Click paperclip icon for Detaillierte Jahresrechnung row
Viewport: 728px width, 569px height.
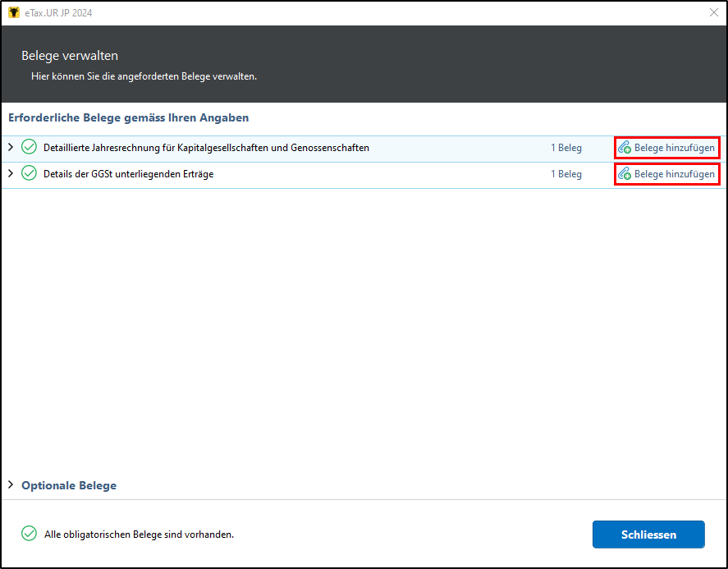pyautogui.click(x=625, y=148)
